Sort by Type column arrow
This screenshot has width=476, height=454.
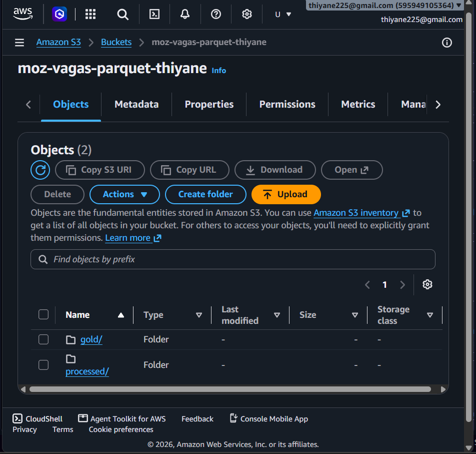(x=199, y=315)
